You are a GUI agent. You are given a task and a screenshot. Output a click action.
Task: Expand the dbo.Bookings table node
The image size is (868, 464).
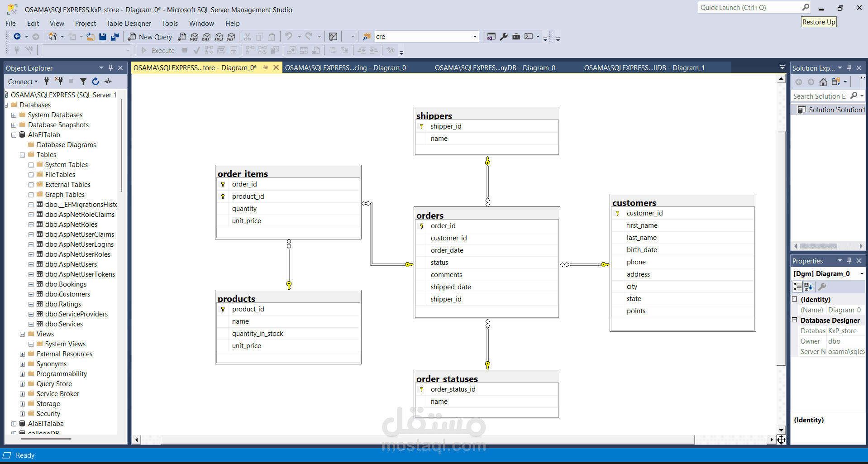point(31,284)
